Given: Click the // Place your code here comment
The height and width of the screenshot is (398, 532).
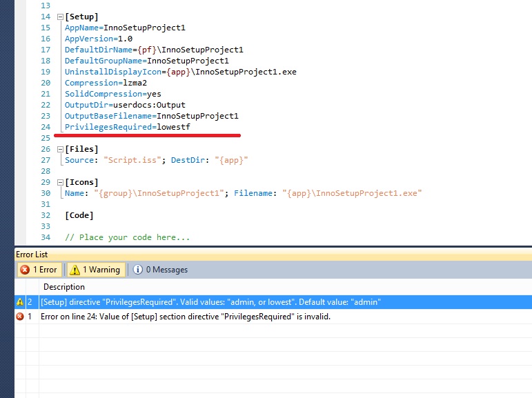Looking at the screenshot, I should click(127, 237).
